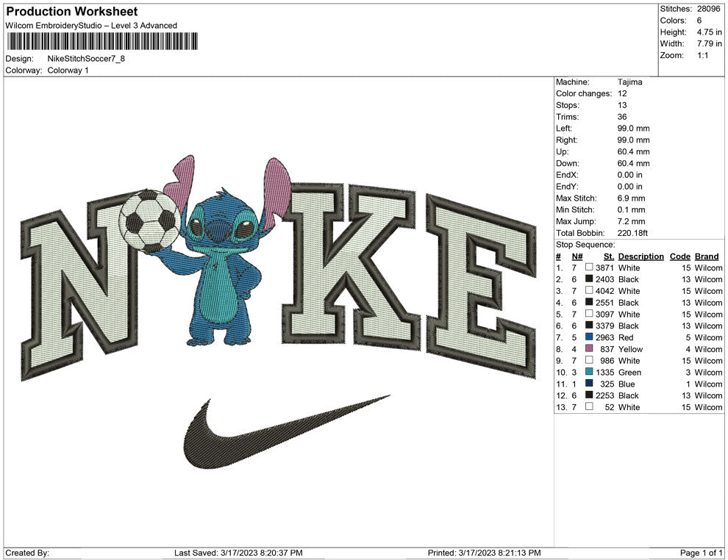Click the 'Green' description in row 10
Viewport: 728px width, 560px height.
click(x=629, y=372)
